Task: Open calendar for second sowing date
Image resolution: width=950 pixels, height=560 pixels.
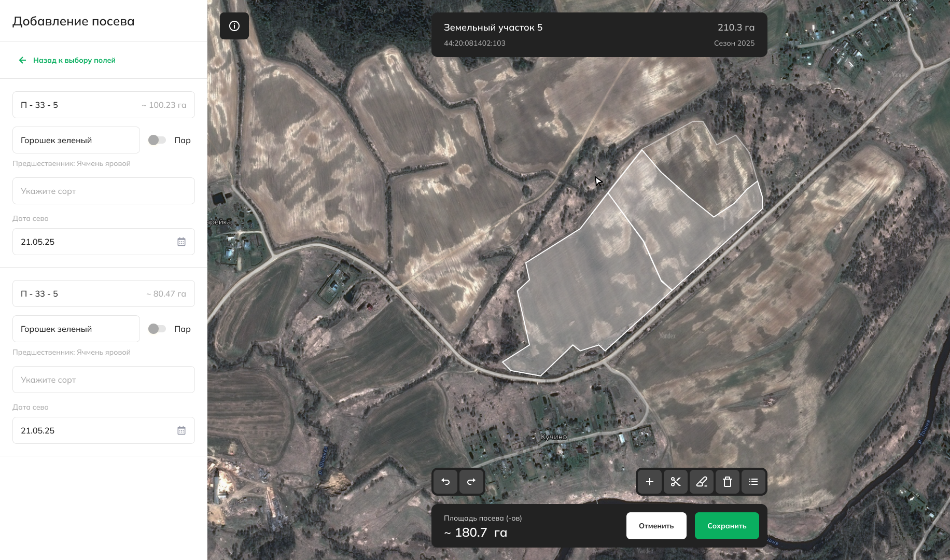Action: (x=181, y=430)
